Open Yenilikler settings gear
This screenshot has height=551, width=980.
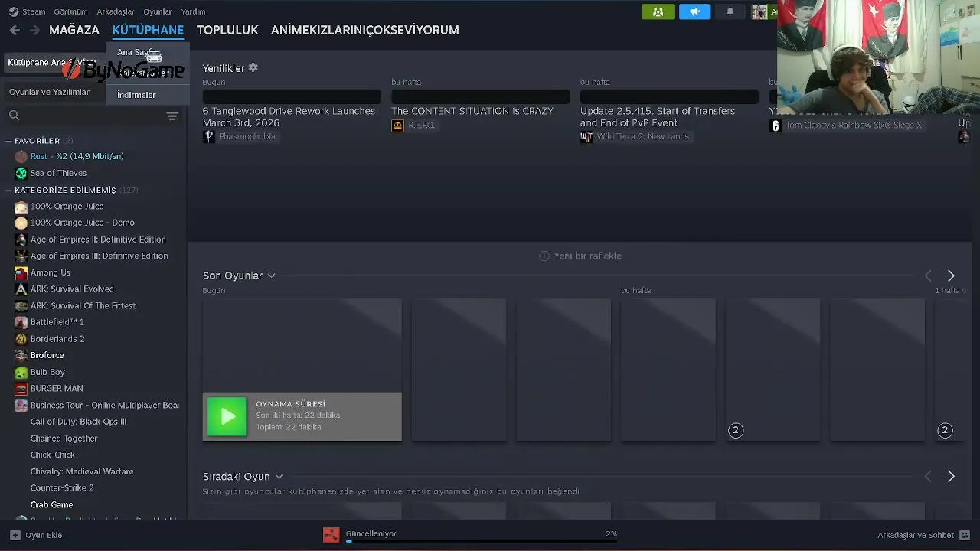pyautogui.click(x=253, y=67)
